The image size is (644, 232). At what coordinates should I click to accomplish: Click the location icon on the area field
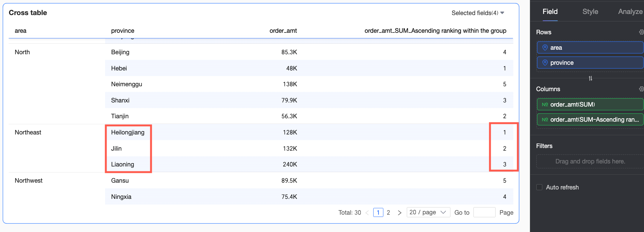(545, 47)
